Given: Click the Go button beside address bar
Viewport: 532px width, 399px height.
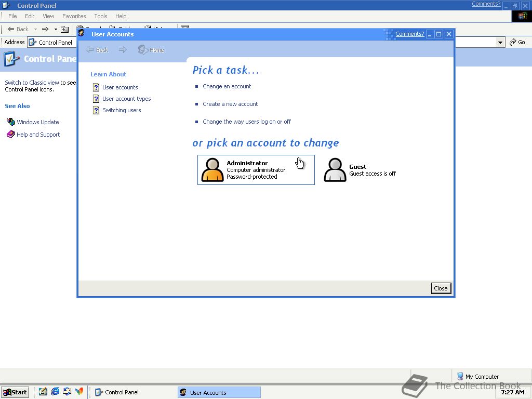Looking at the screenshot, I should tap(517, 42).
